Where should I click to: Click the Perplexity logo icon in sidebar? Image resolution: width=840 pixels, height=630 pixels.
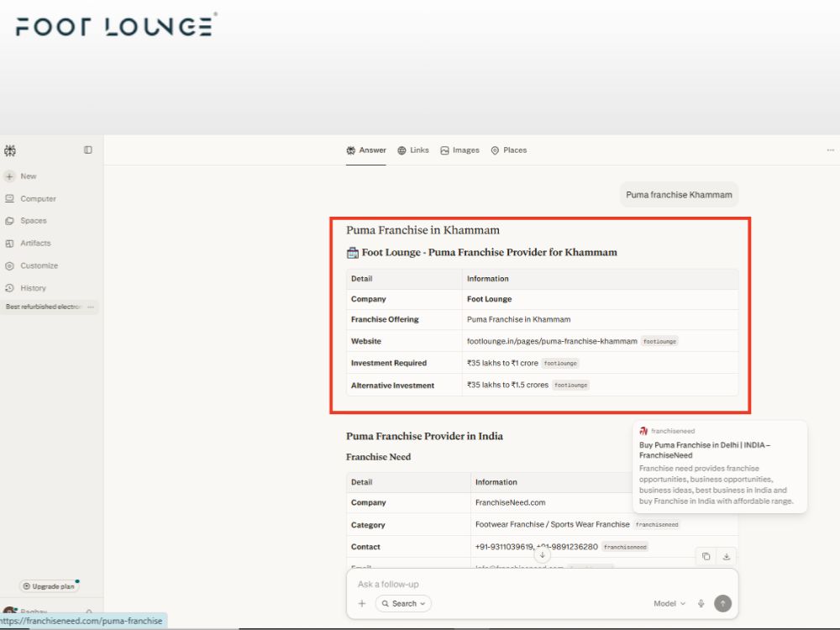tap(10, 150)
